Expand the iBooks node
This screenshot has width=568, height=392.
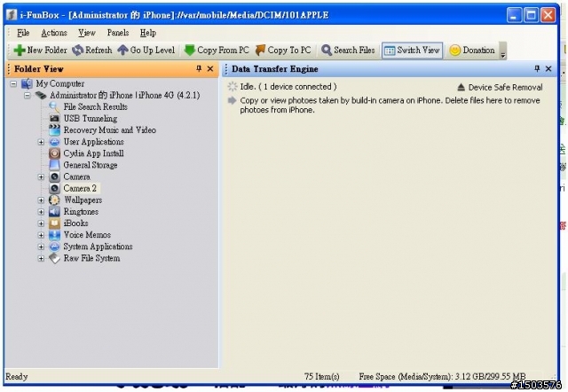tap(41, 223)
